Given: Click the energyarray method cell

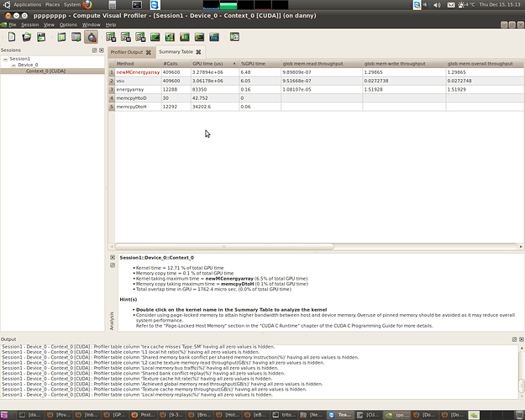Looking at the screenshot, I should tap(139, 90).
